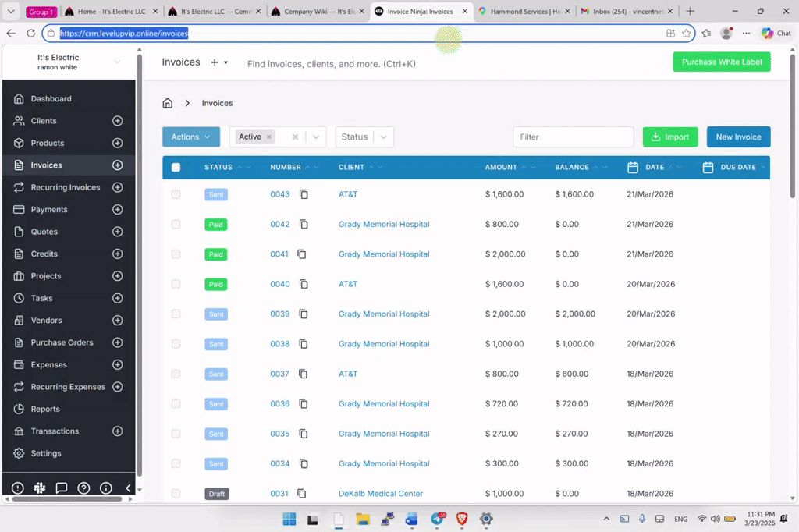Check the box for invoice 0042

pos(176,224)
